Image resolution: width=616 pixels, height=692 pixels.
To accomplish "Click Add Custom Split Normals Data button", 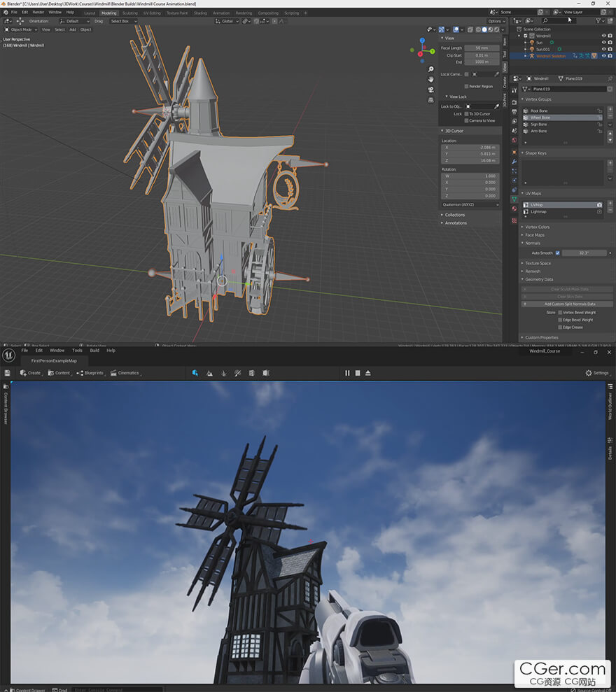I will (568, 304).
